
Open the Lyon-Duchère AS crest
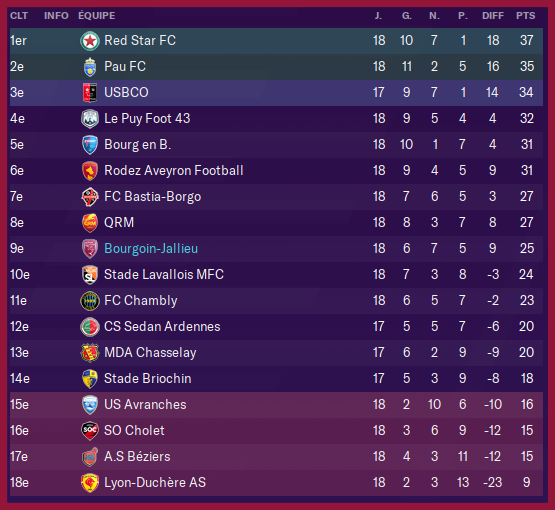point(90,483)
